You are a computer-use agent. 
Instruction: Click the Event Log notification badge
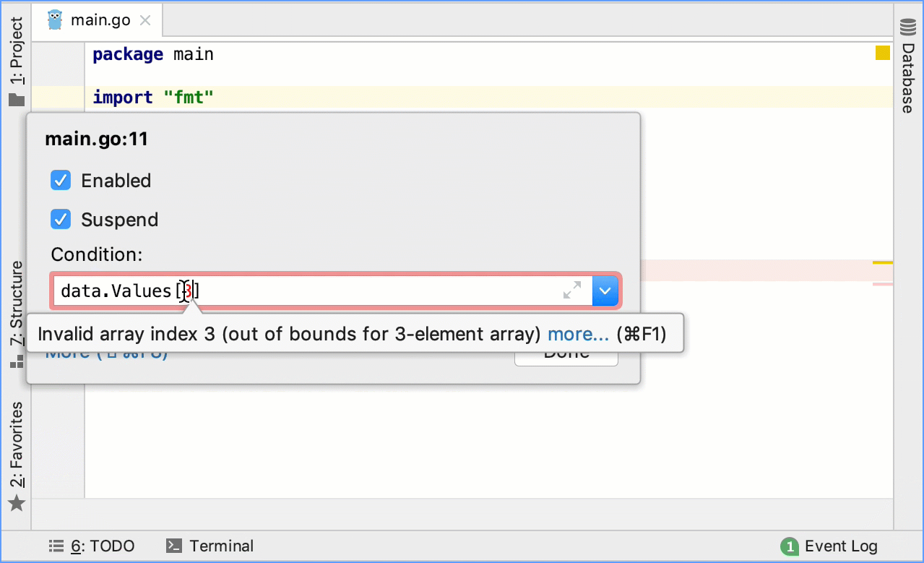(790, 546)
